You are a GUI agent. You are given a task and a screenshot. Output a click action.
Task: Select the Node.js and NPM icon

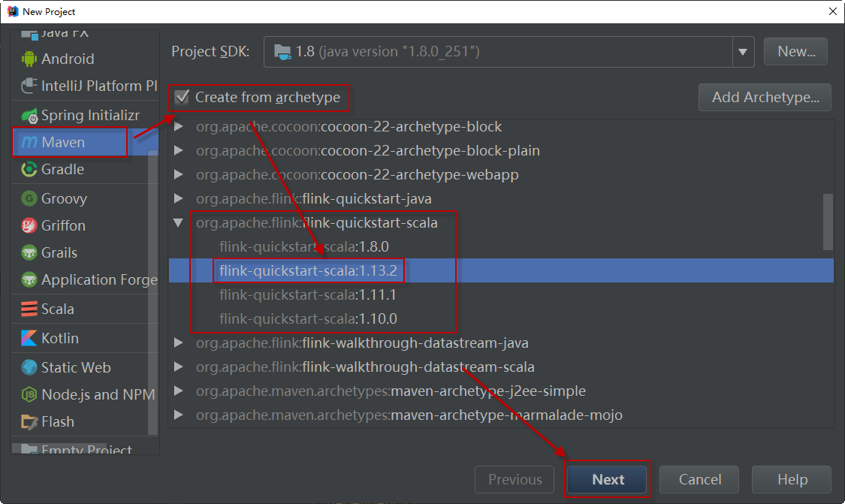[x=29, y=395]
